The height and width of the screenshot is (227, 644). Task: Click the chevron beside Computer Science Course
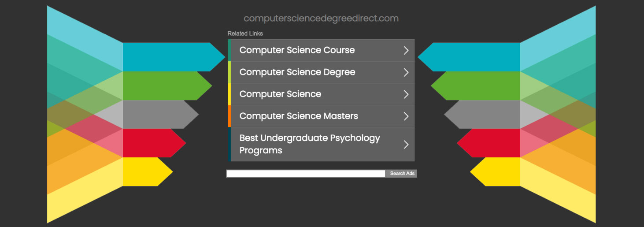coord(406,51)
